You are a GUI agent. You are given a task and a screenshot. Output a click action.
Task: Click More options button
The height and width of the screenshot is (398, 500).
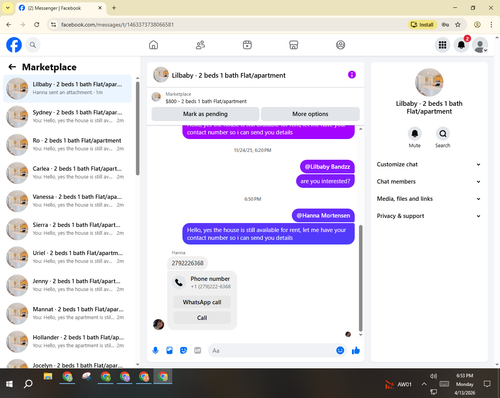point(310,114)
